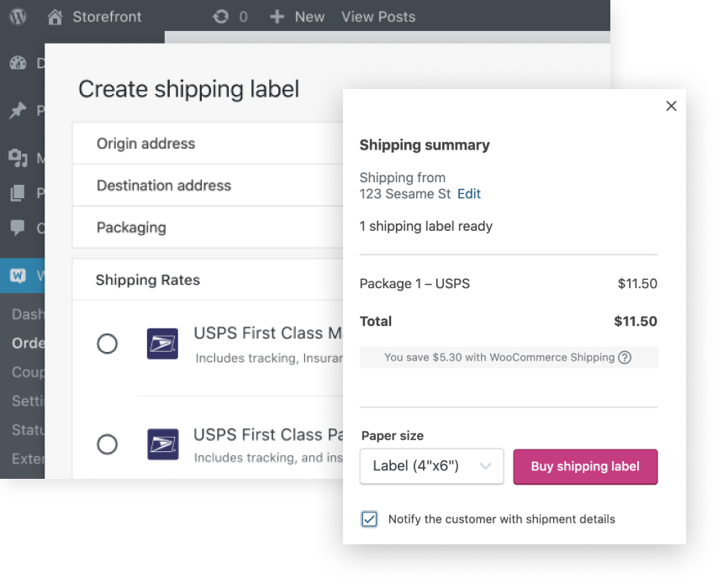723x588 pixels.
Task: Uncheck notify customer with shipment details
Action: coord(369,519)
